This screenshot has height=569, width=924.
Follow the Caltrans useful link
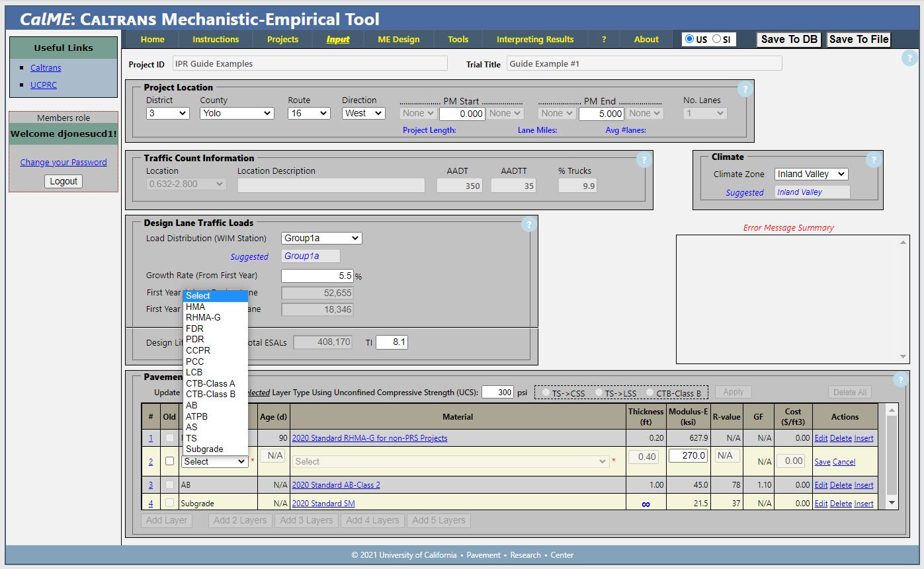[46, 67]
